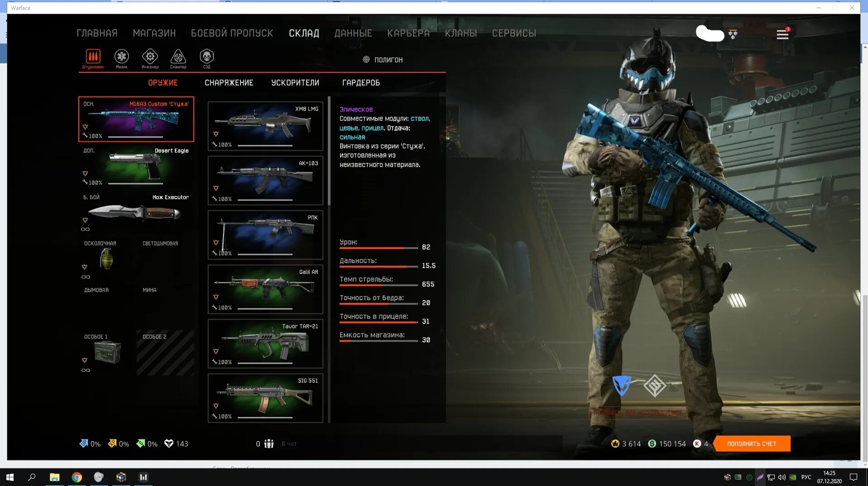Switch to the СНАРЯЖЕНИЕ sub-tab
This screenshot has width=868, height=486.
pos(229,82)
